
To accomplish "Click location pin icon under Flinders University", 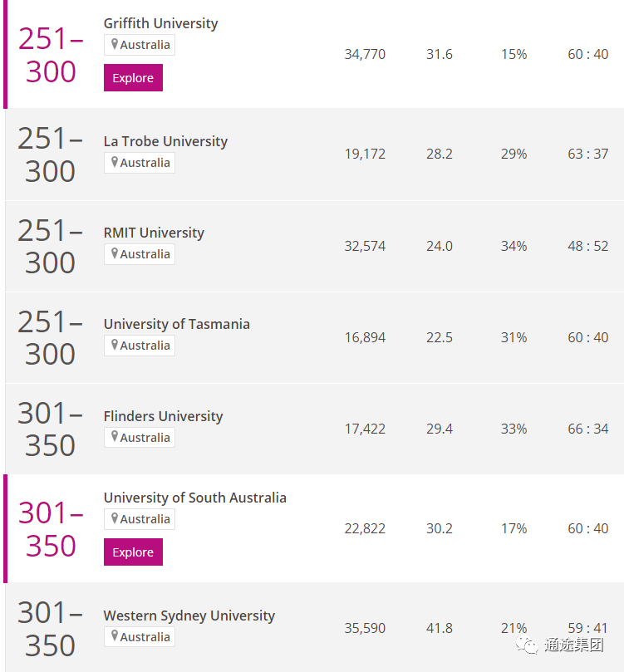I will 115,437.
